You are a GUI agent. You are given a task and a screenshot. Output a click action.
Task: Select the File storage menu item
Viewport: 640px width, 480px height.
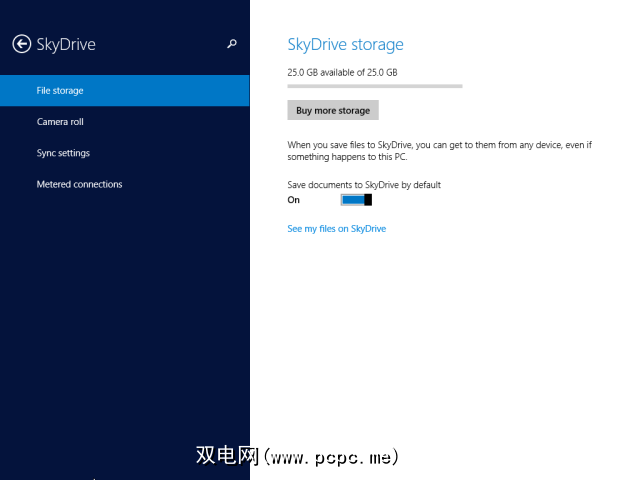tap(124, 91)
